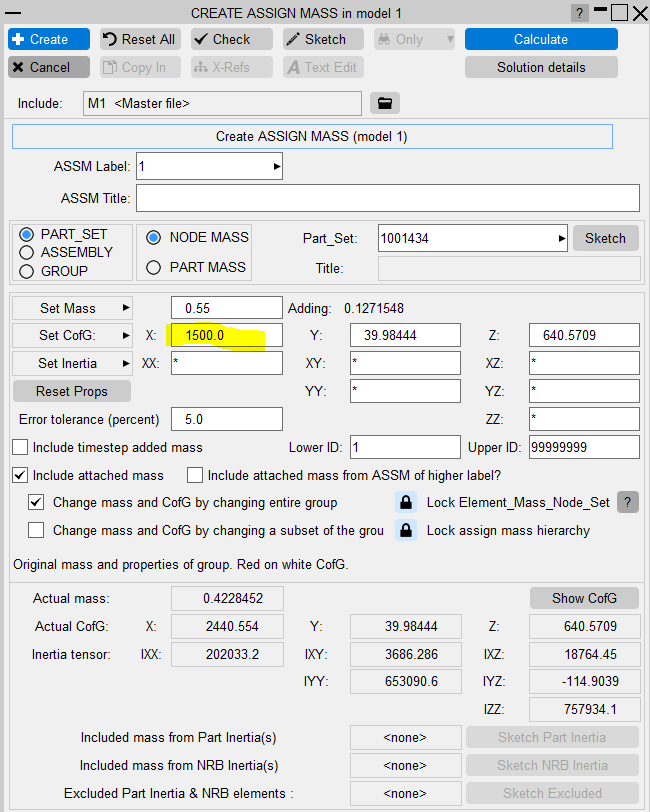
Task: Click the CofG Z field 640.5709
Action: tap(584, 336)
